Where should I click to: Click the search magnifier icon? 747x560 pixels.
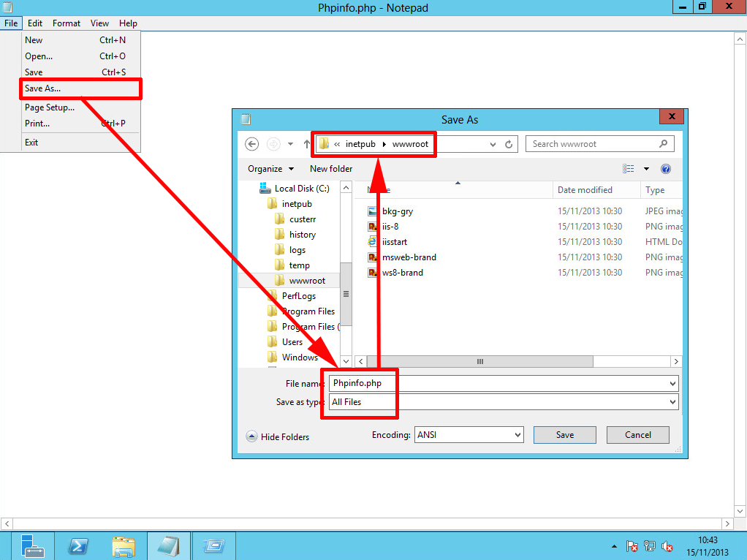coord(663,143)
